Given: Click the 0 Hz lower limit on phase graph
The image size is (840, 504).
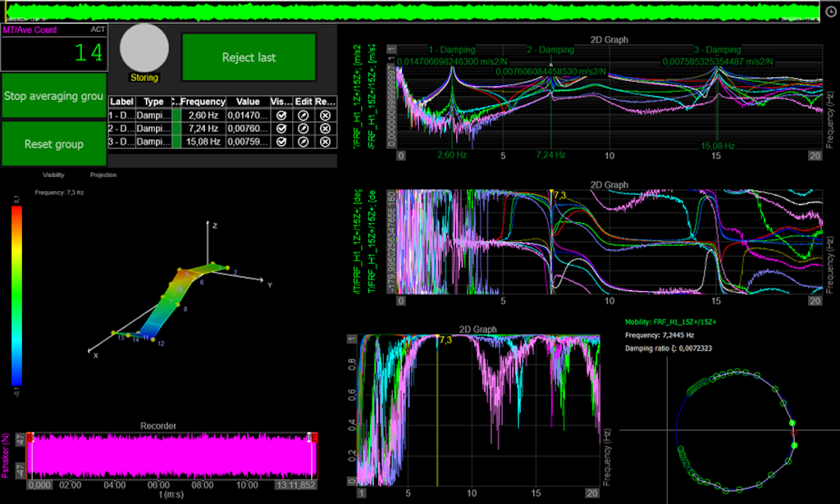Looking at the screenshot, I should point(400,301).
